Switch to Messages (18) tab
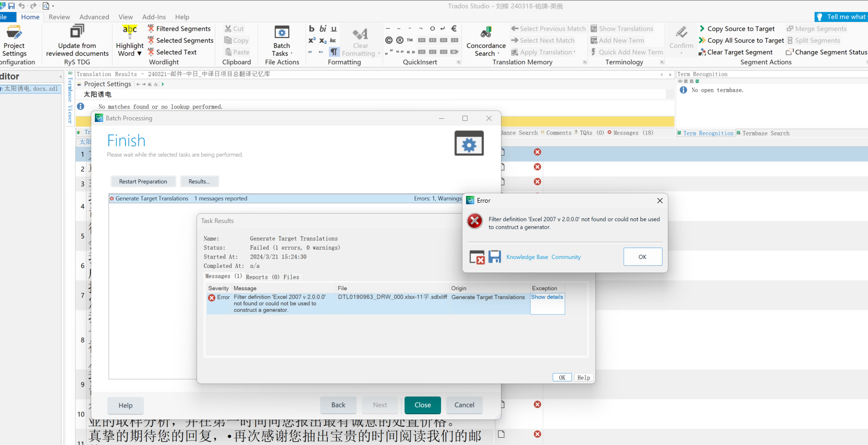 (x=630, y=133)
